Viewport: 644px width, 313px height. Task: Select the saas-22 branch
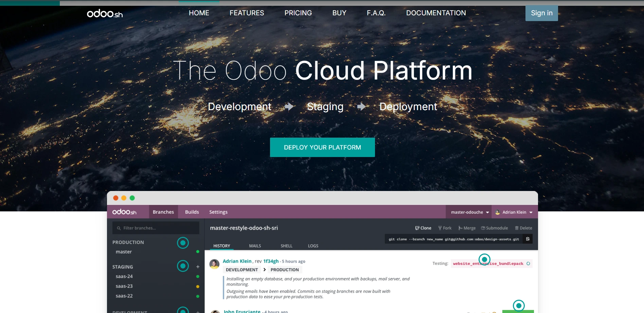tap(124, 296)
